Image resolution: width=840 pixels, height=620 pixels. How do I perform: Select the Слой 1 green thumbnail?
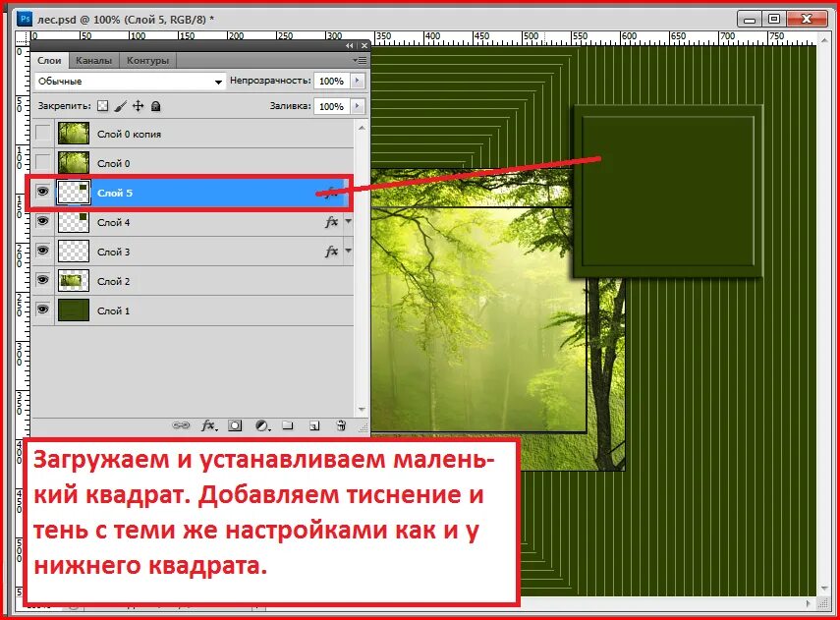pos(74,310)
